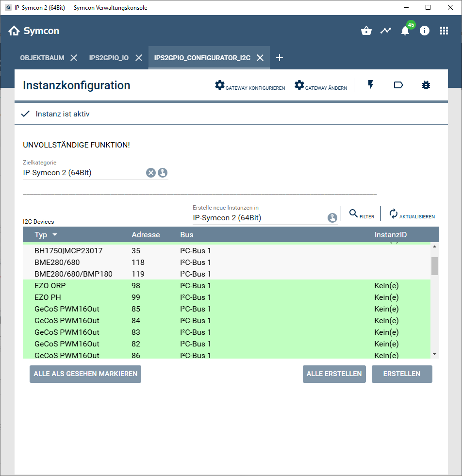Click Gateway ändern gear button
The image size is (462, 476).
(321, 86)
